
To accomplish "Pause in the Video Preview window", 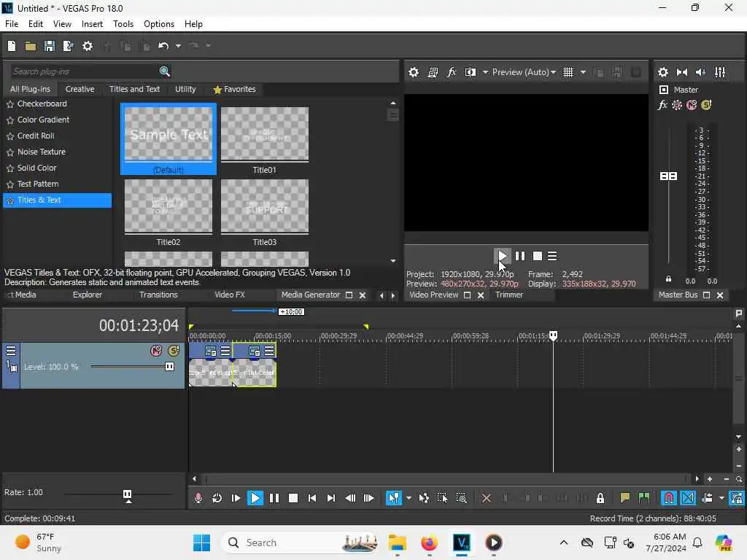I will click(519, 256).
